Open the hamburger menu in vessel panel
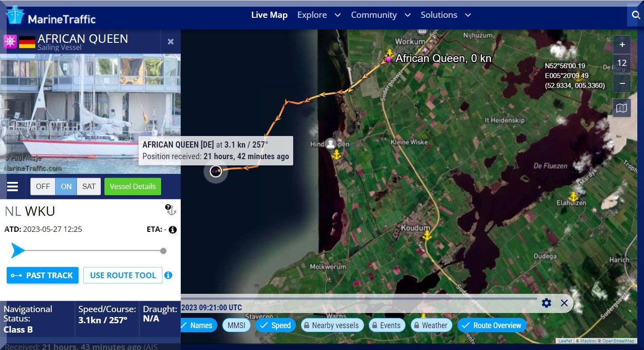Viewport: 644px width, 350px height. click(x=12, y=186)
